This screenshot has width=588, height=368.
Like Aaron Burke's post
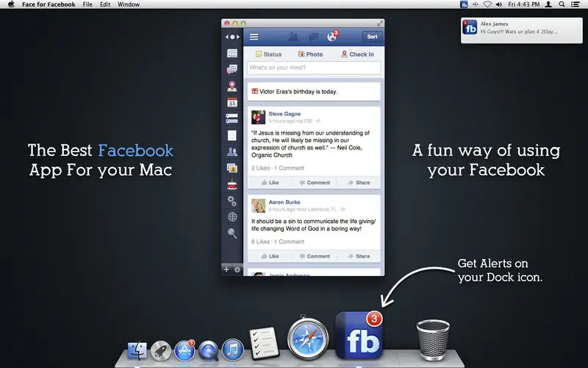(x=270, y=256)
